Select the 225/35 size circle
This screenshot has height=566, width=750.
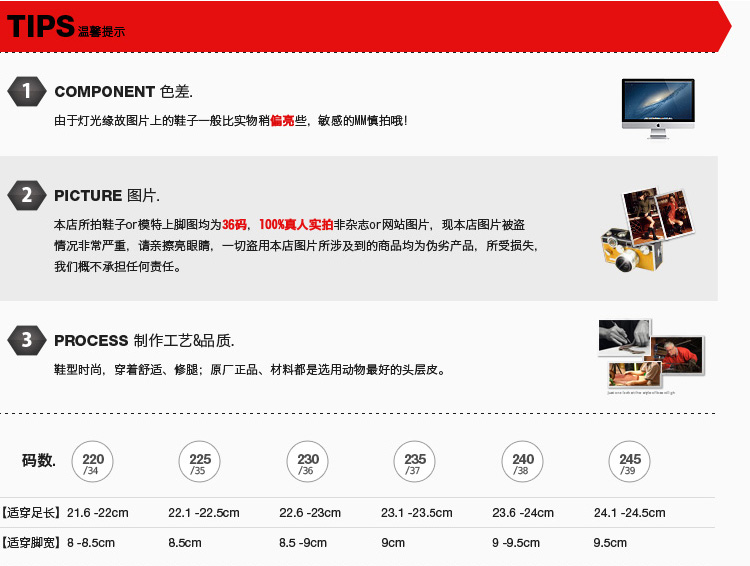pos(200,463)
